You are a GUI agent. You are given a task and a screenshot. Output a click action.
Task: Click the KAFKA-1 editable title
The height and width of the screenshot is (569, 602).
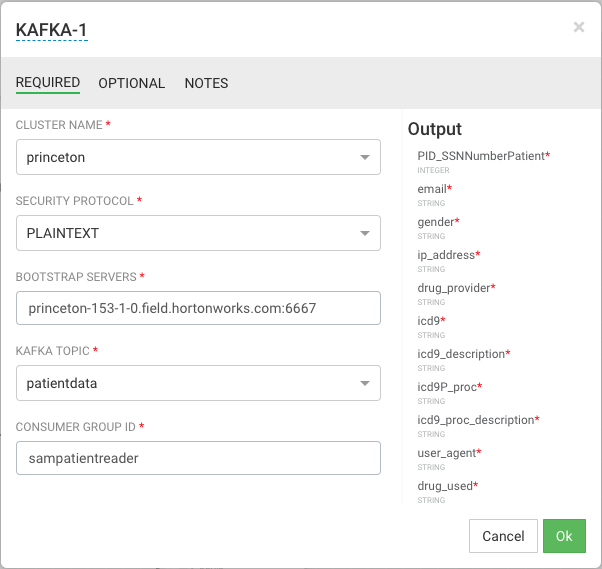(x=52, y=29)
